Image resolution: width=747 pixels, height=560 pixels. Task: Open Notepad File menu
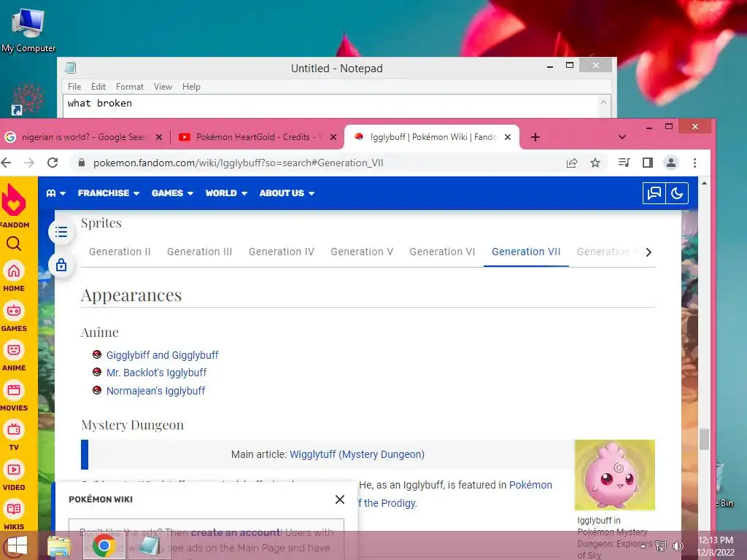(74, 87)
